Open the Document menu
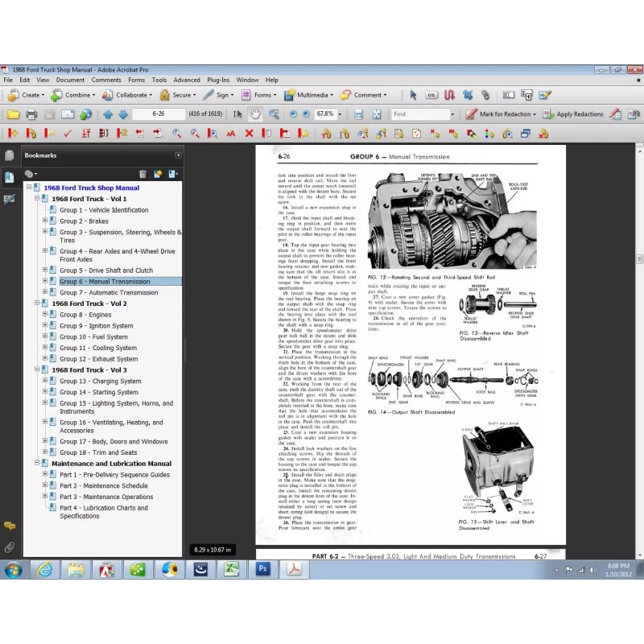 click(x=70, y=80)
